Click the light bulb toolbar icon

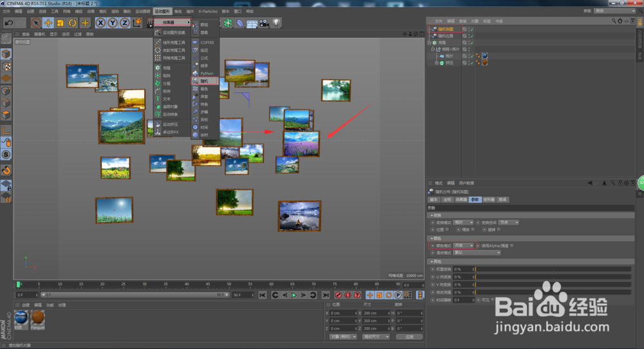[x=276, y=23]
